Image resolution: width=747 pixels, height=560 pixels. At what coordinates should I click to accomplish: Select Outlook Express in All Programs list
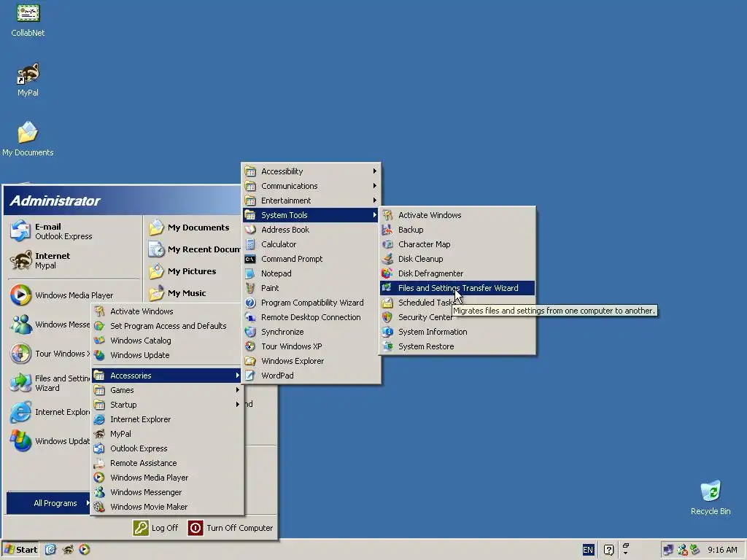[167, 448]
